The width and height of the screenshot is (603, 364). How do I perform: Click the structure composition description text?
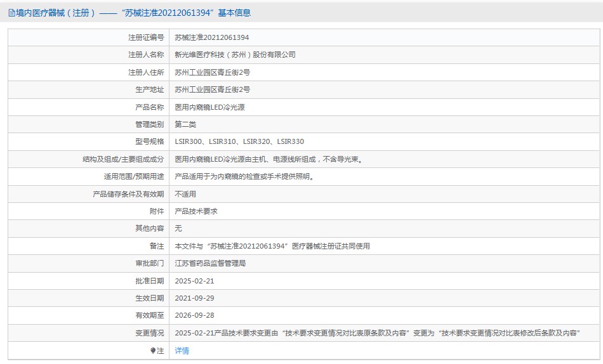coord(269,159)
